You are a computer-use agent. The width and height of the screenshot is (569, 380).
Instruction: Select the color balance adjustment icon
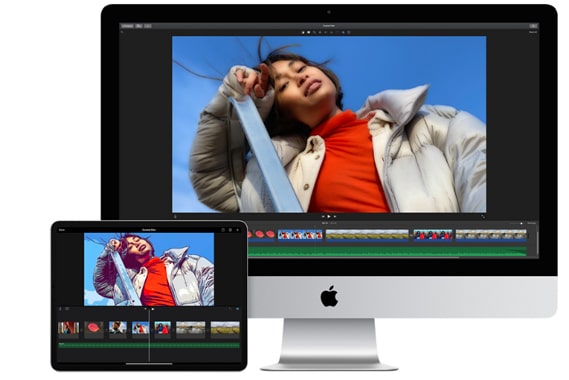308,32
